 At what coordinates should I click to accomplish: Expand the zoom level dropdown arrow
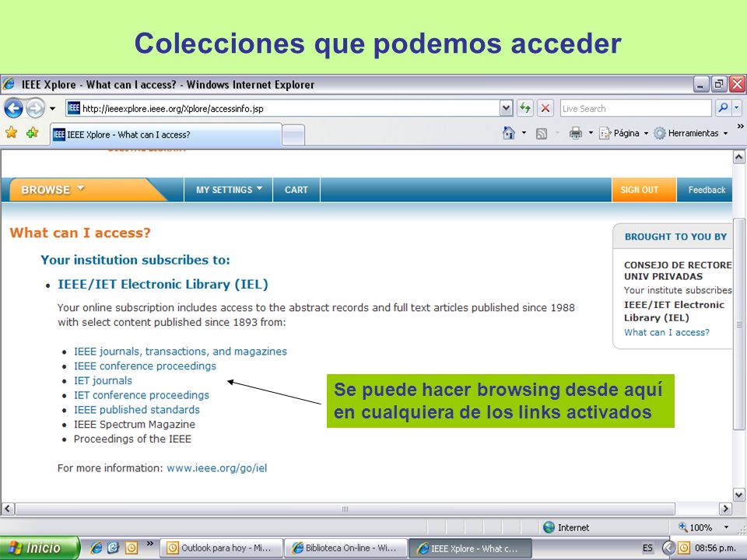[x=726, y=527]
